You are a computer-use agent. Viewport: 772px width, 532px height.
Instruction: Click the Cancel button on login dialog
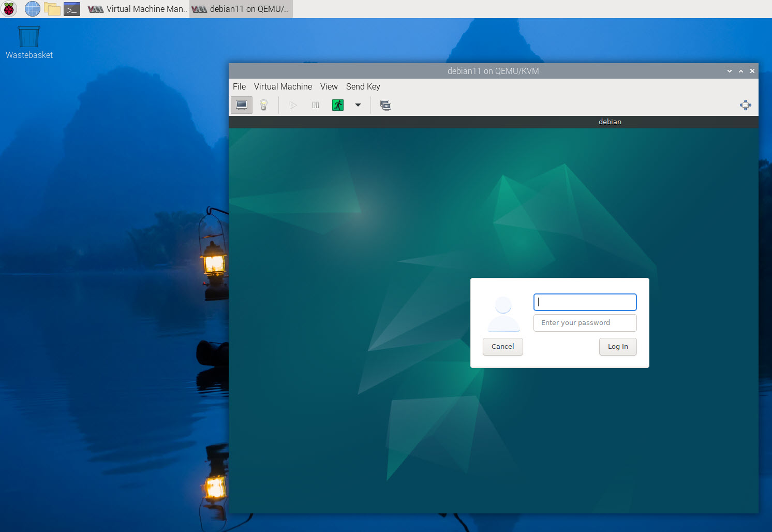(503, 347)
